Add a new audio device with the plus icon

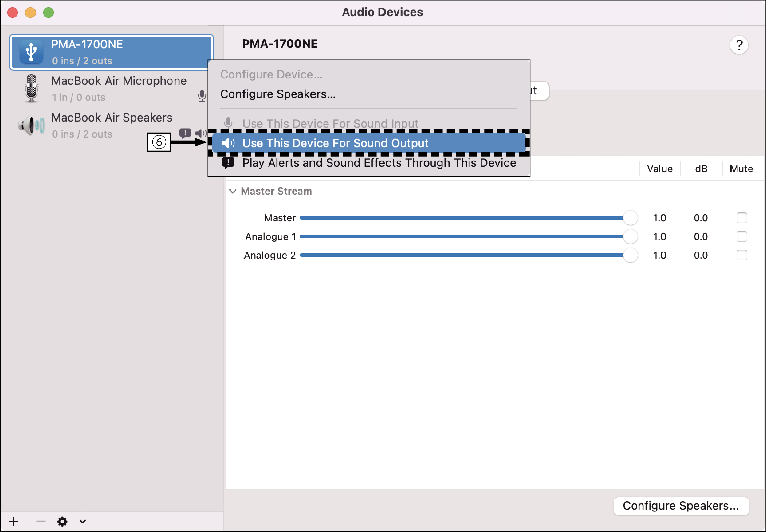[x=14, y=521]
